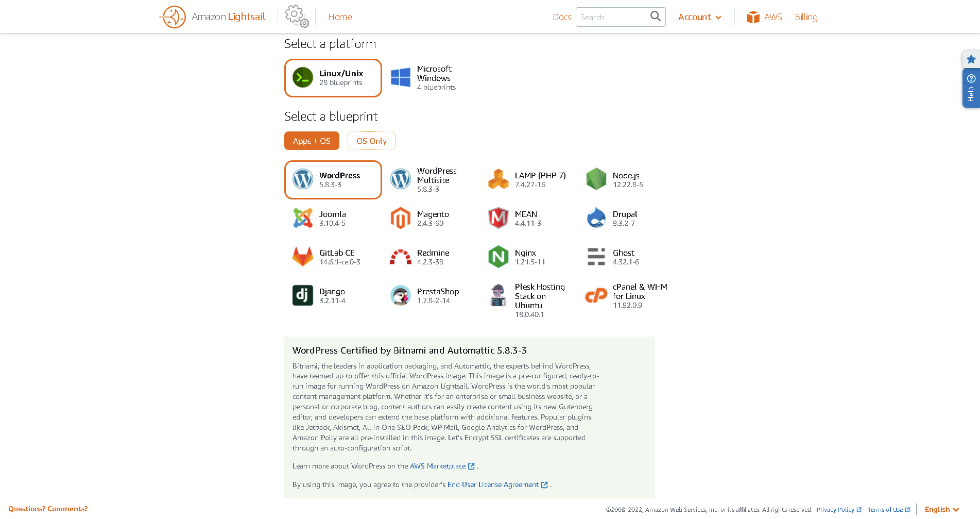Select the Microsoft Windows platform

coord(424,77)
